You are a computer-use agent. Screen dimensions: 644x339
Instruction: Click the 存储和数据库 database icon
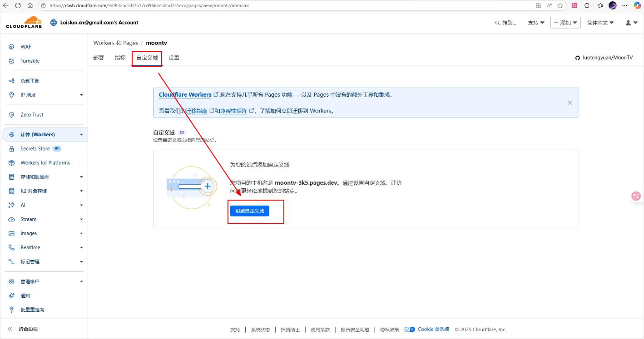click(x=11, y=177)
